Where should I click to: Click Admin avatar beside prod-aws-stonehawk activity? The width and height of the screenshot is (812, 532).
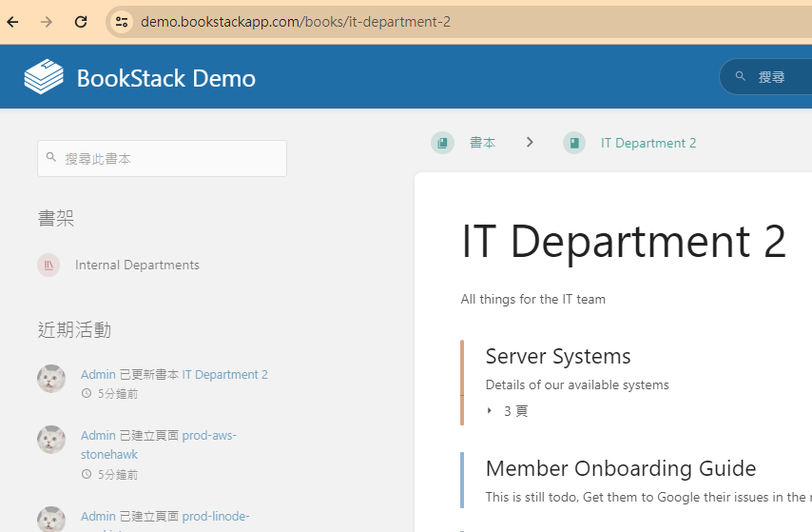click(x=51, y=440)
